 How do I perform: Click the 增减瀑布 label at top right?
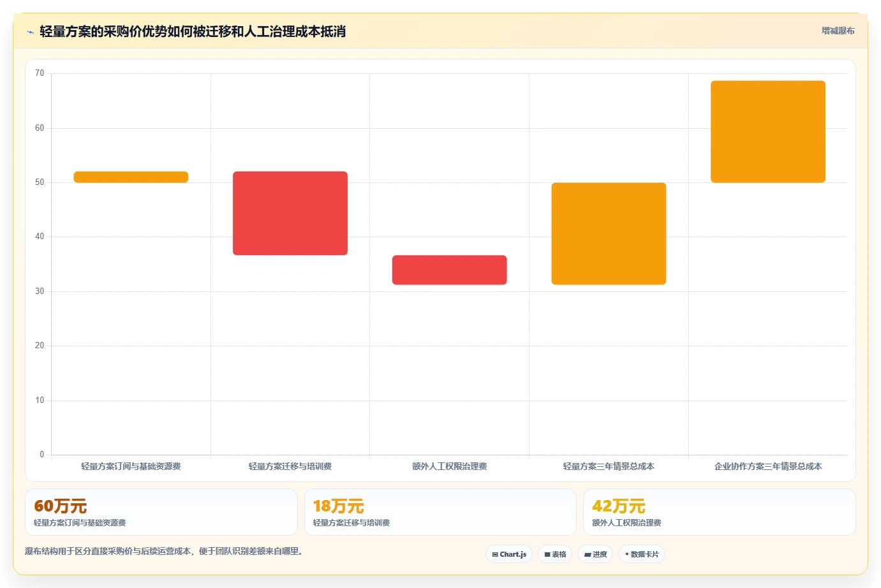click(x=838, y=31)
